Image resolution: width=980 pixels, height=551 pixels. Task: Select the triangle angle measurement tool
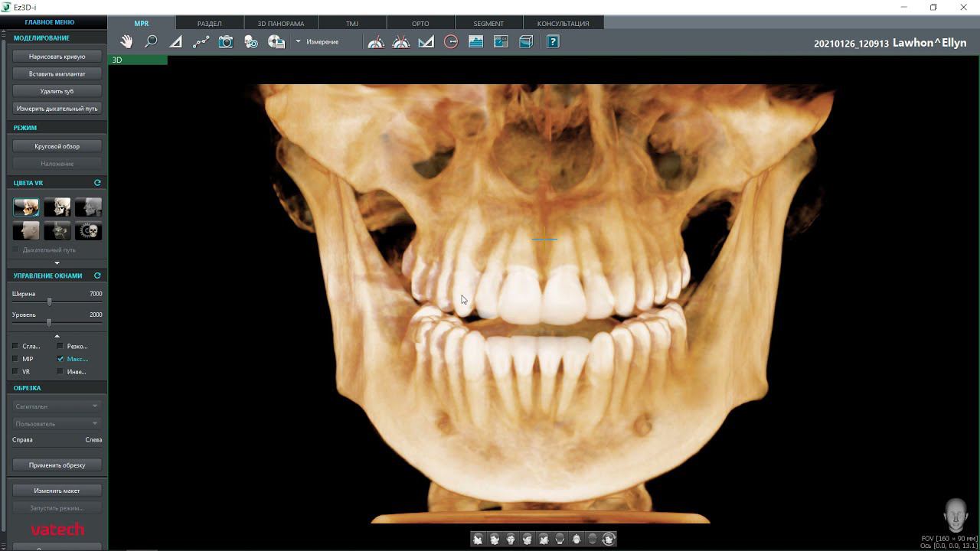pyautogui.click(x=175, y=42)
